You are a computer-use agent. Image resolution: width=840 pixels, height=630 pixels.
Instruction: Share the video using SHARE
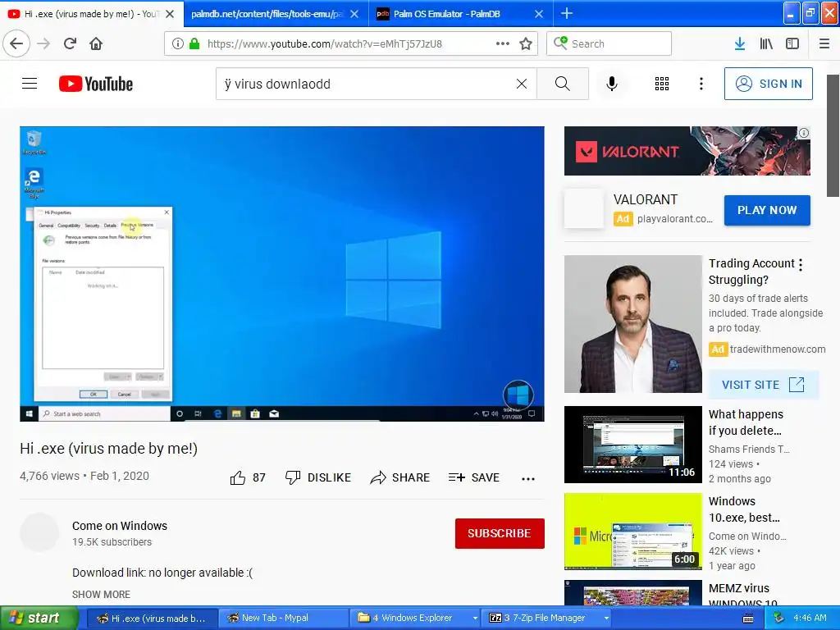tap(399, 477)
